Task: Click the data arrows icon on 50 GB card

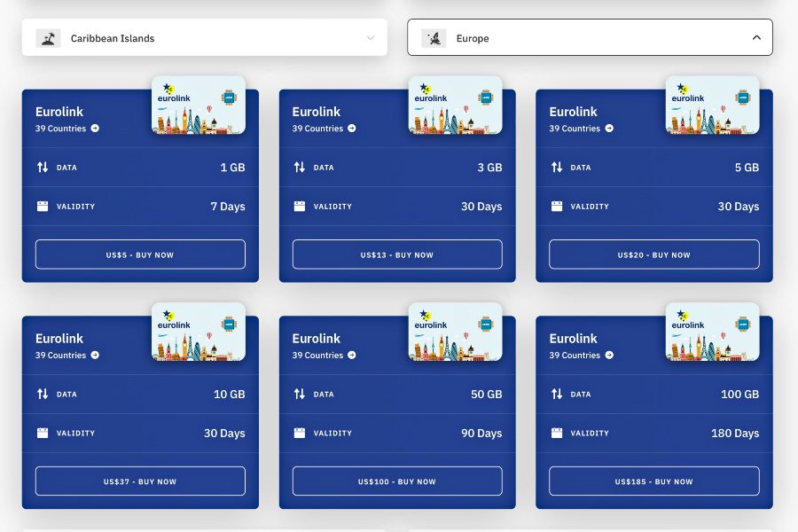Action: [300, 394]
